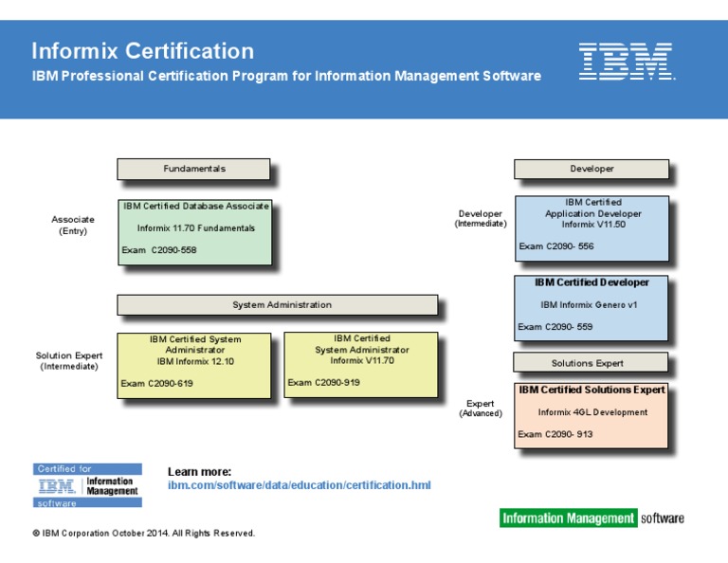Open the Informix 11.70 Fundamentals certification box
Viewport: 728px width, 563px height.
click(x=195, y=232)
